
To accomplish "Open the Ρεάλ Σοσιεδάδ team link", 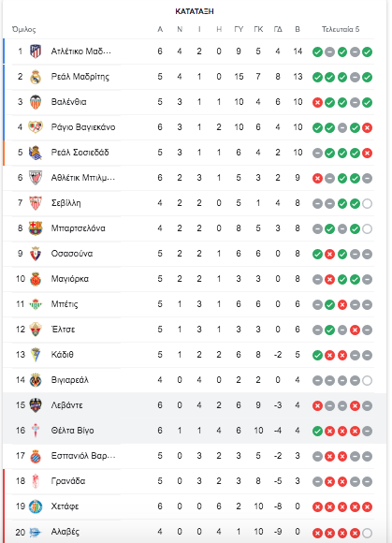I will point(80,153).
